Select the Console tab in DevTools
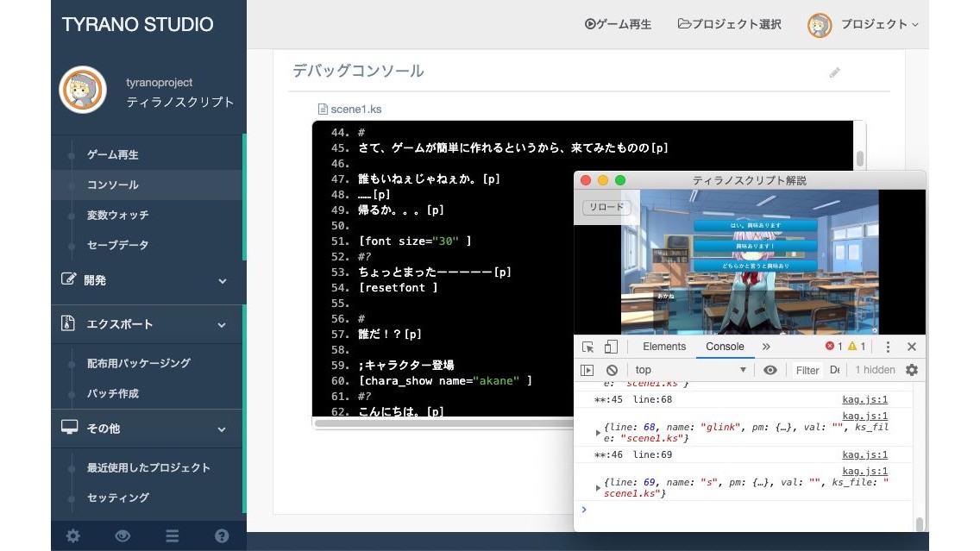The height and width of the screenshot is (551, 980). coord(725,347)
